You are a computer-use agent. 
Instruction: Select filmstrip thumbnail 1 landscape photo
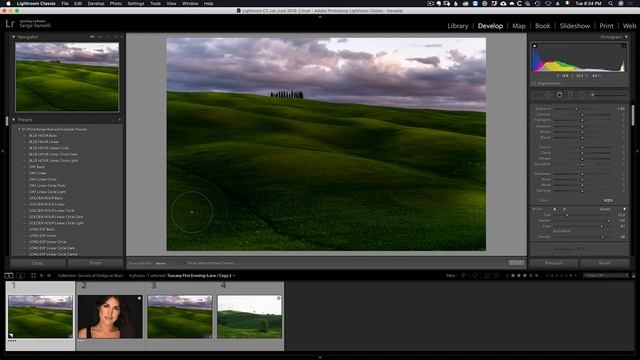(x=40, y=317)
